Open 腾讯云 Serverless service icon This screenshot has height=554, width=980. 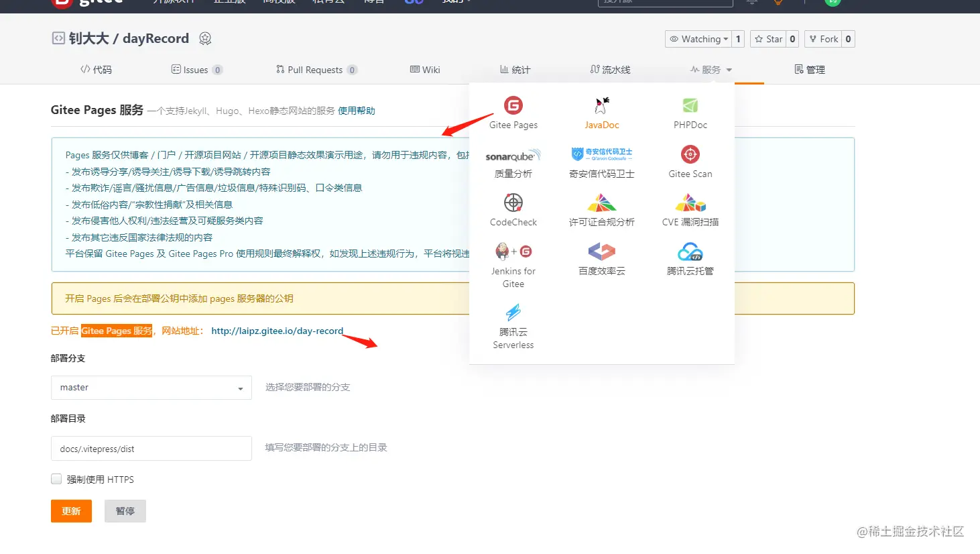point(513,312)
